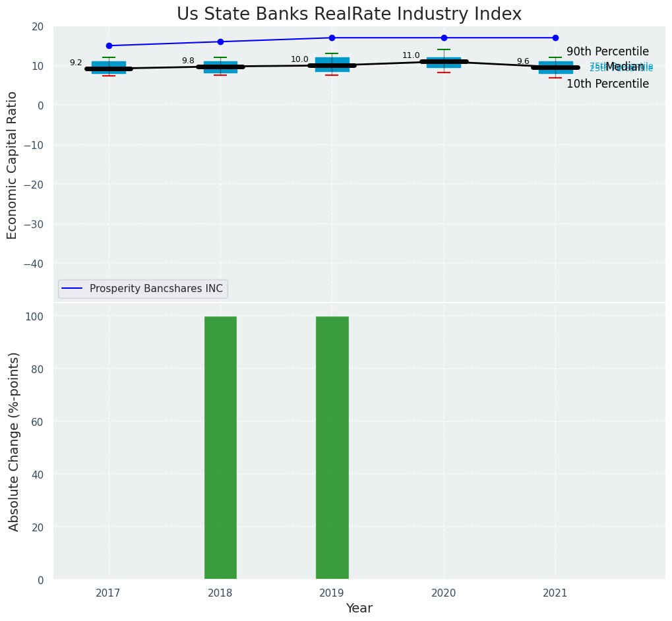
Task: Click the blue data point for 2021
Action: pos(555,38)
